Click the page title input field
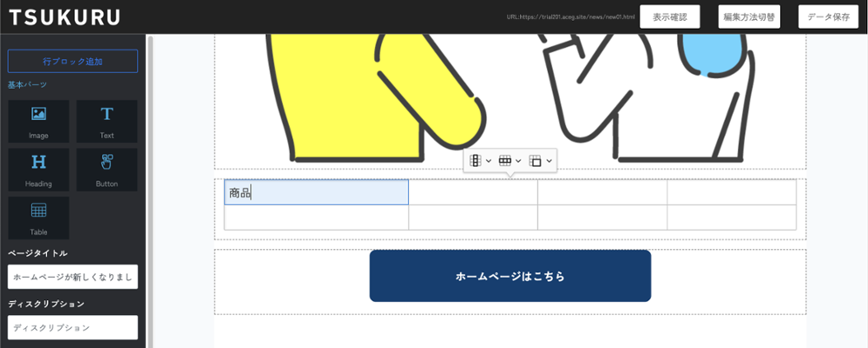 (73, 277)
